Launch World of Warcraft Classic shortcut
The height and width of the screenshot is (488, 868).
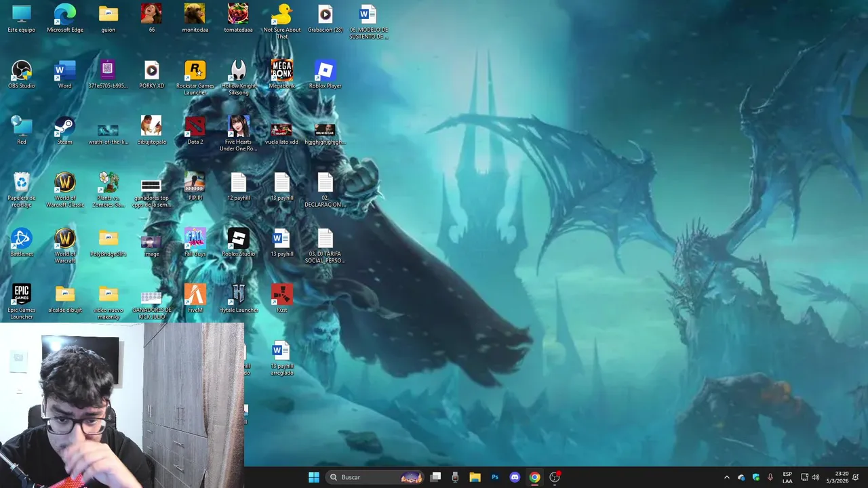(65, 190)
